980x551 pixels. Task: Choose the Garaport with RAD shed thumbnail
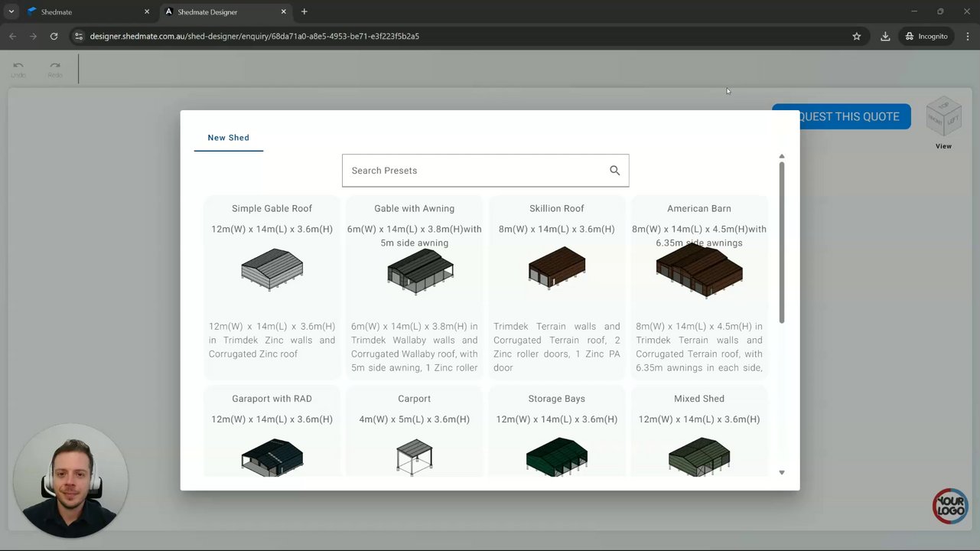click(272, 458)
